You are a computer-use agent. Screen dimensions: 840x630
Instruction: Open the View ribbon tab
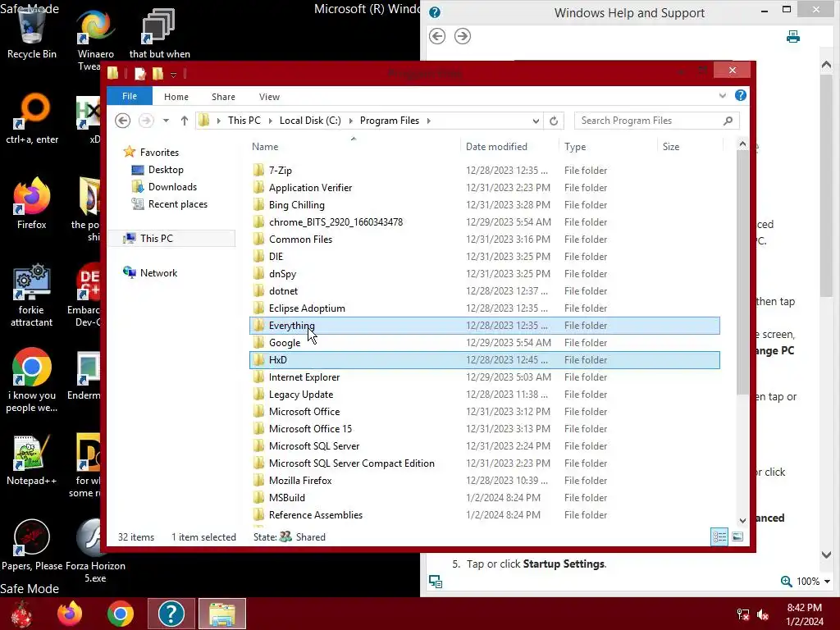coord(269,97)
